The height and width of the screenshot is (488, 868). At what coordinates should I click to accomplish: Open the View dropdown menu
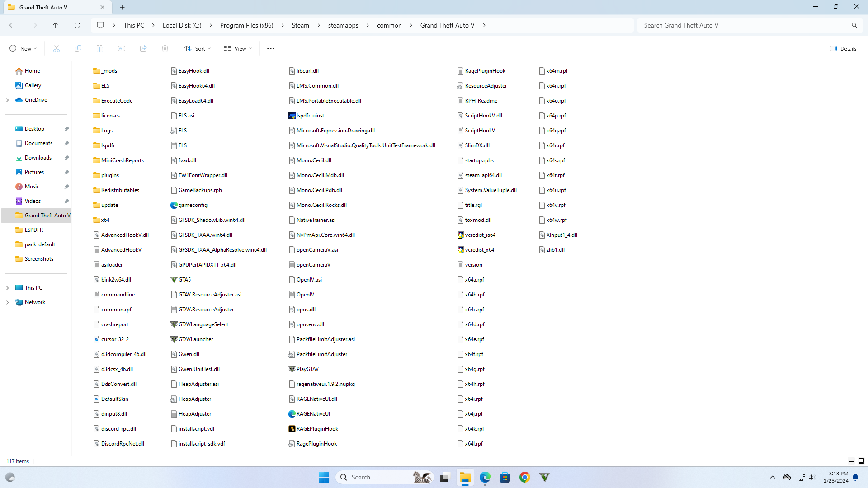point(238,48)
